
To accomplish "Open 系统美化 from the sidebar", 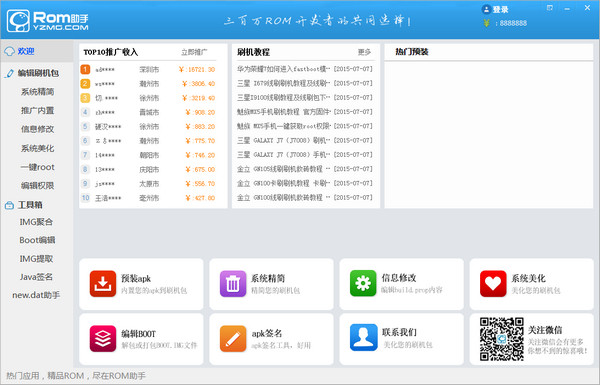I will 38,148.
